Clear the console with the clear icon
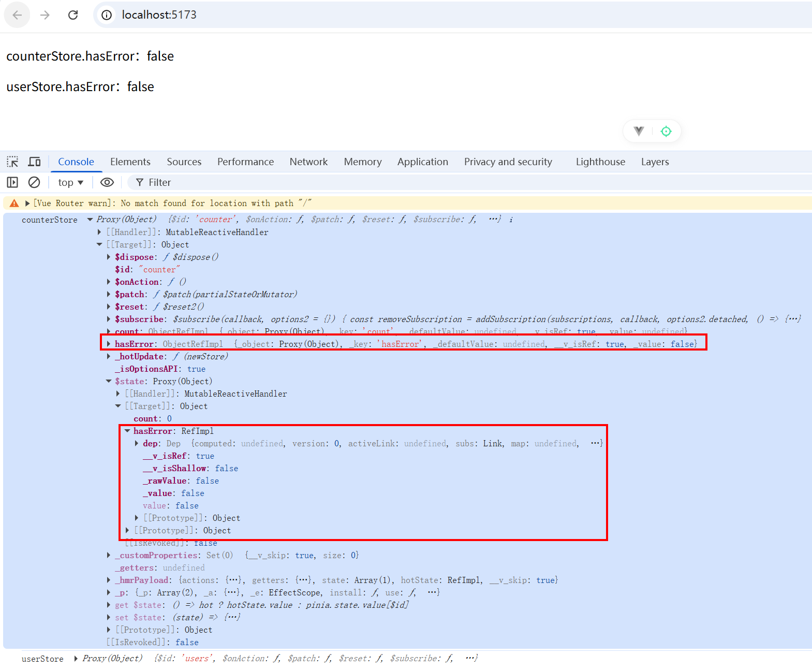Viewport: 812px width, 670px height. pyautogui.click(x=34, y=182)
